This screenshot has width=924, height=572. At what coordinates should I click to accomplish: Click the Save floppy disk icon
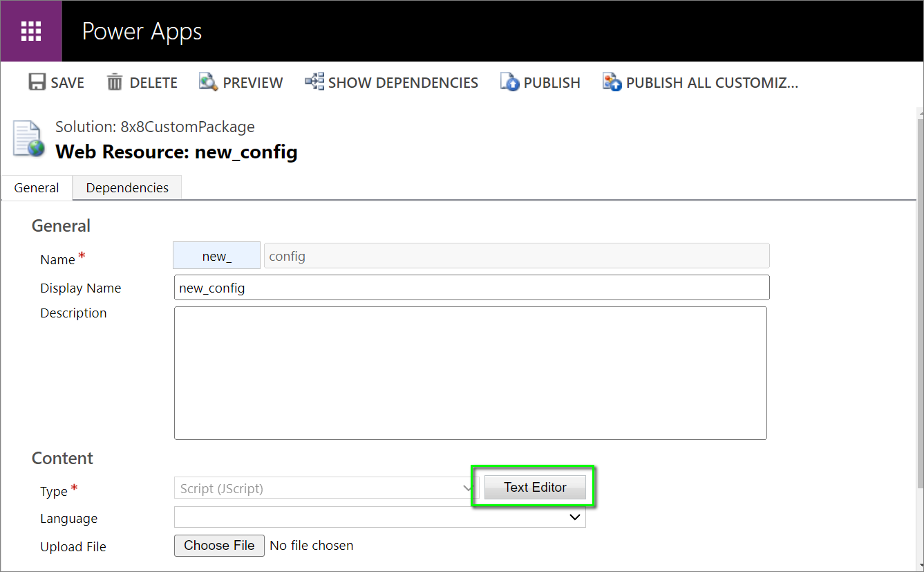pos(37,82)
